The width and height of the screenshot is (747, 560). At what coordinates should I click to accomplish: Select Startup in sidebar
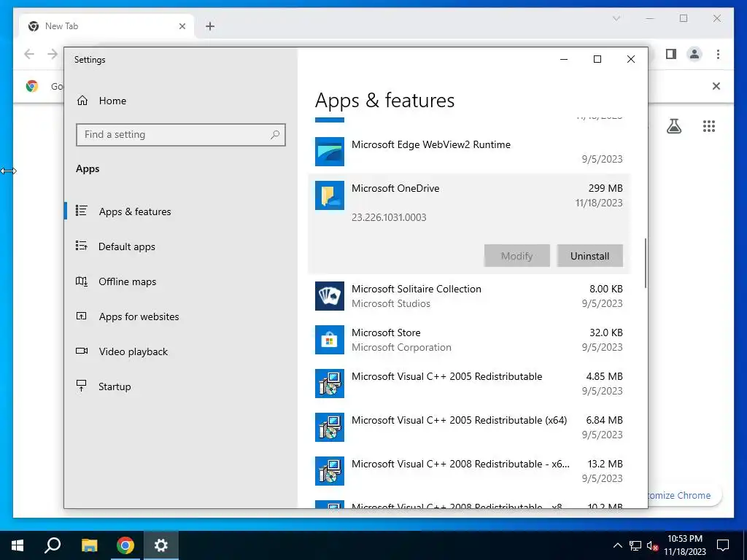[181, 386]
